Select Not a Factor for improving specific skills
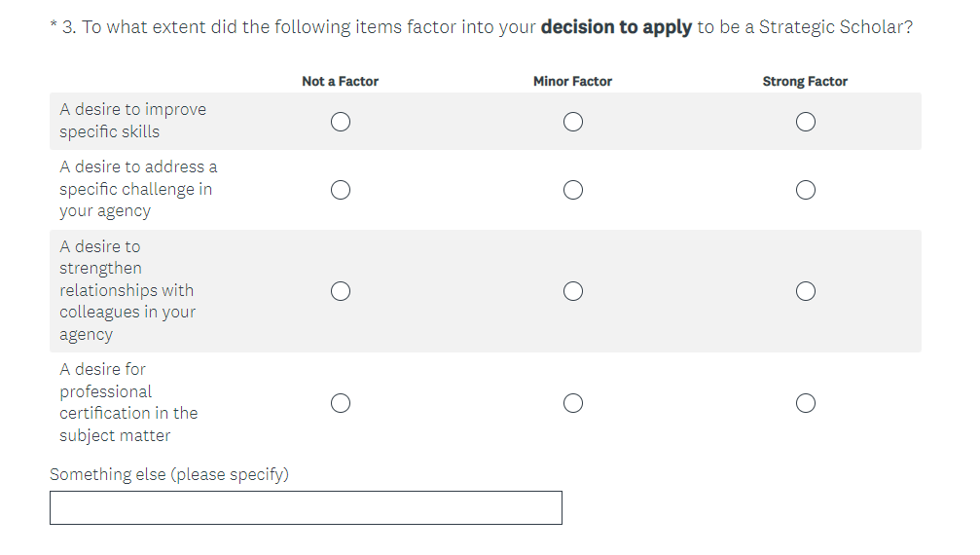This screenshot has width=980, height=555. coord(340,122)
